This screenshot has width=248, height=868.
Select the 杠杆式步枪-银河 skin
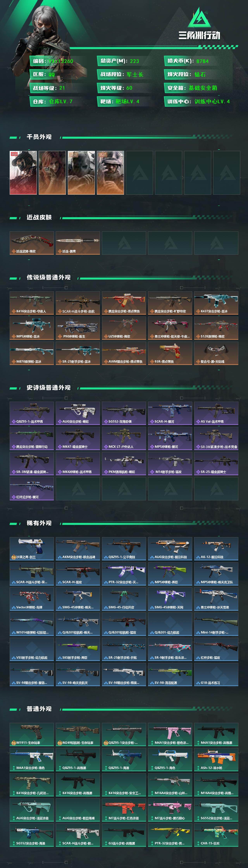click(x=32, y=489)
